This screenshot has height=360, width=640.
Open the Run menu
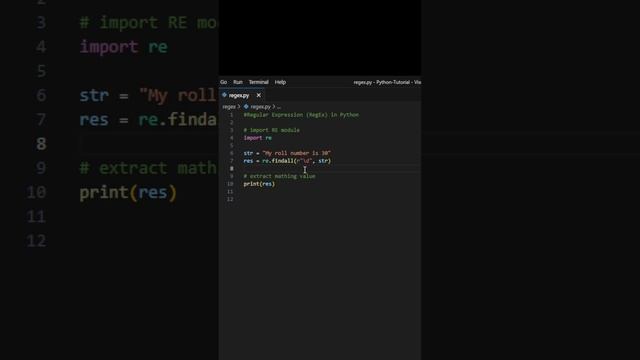(x=238, y=82)
